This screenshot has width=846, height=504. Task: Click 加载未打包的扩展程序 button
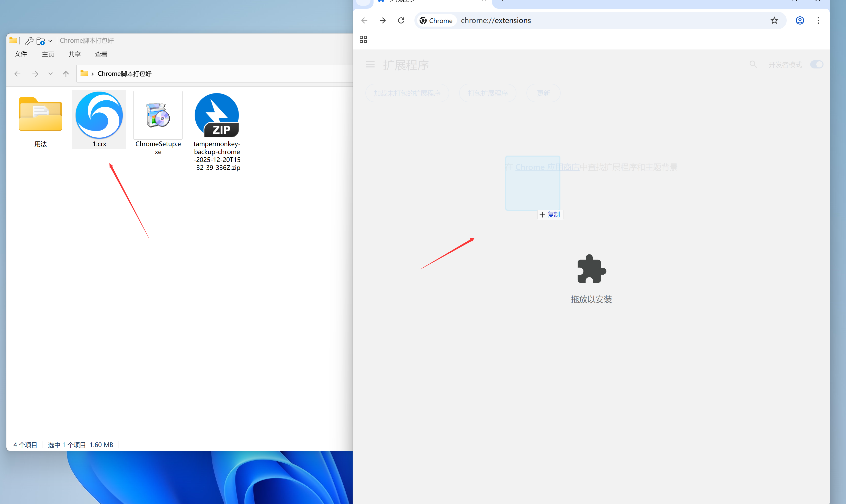[407, 93]
